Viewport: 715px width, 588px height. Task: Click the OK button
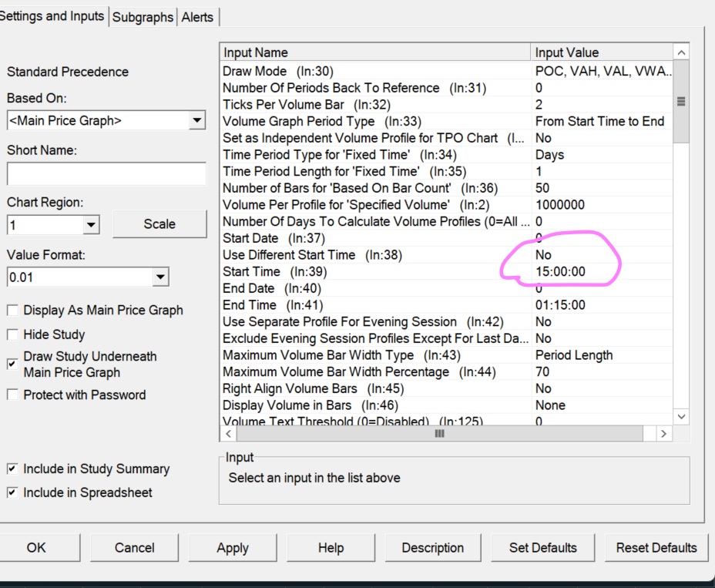tap(36, 547)
